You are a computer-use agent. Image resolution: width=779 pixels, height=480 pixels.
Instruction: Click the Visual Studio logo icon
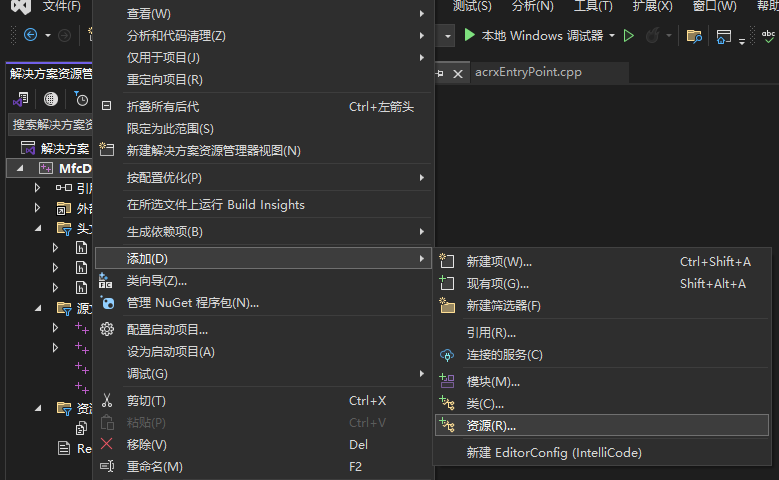click(21, 6)
